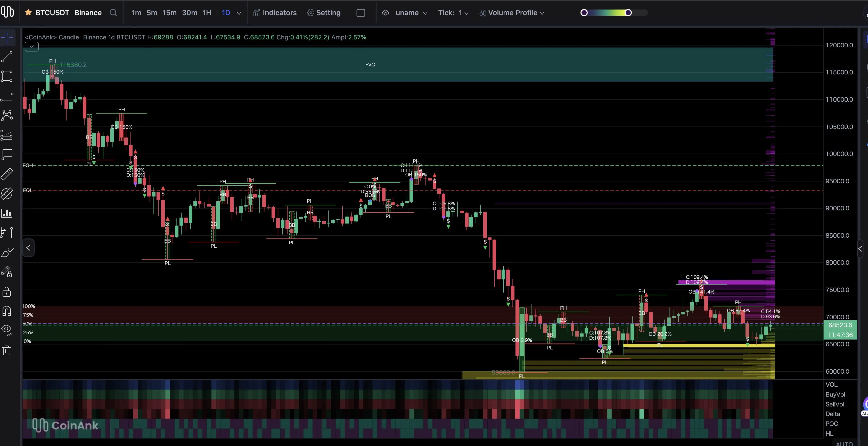Collapse the indicator legend chevron box
This screenshot has height=446, width=868.
31,46
